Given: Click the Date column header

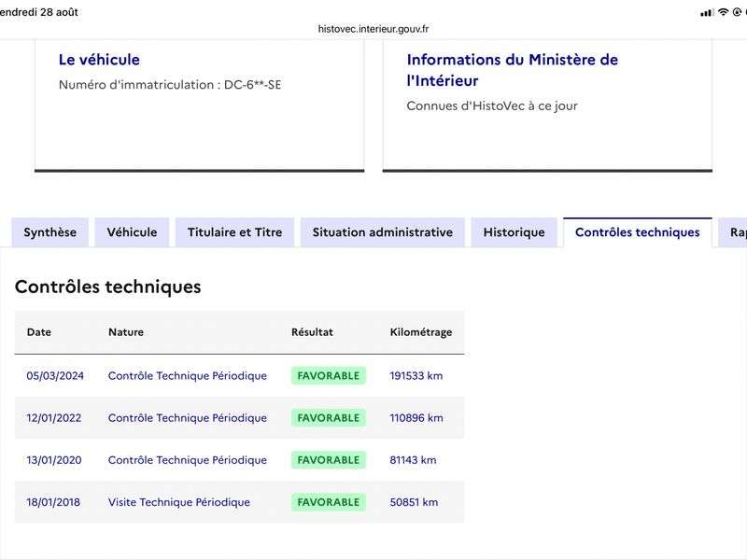Looking at the screenshot, I should [38, 332].
